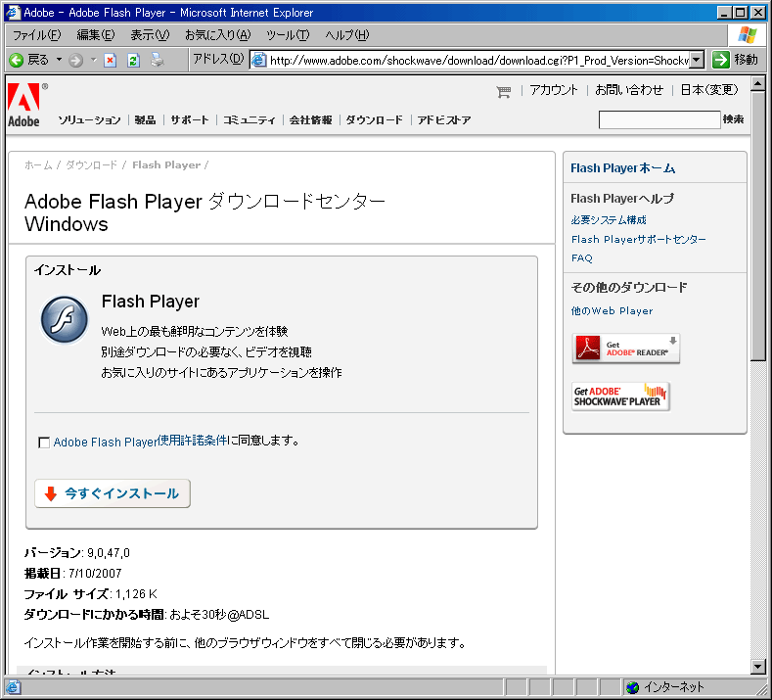Open the ソリューション navigation item
This screenshot has width=772, height=700.
(x=89, y=120)
